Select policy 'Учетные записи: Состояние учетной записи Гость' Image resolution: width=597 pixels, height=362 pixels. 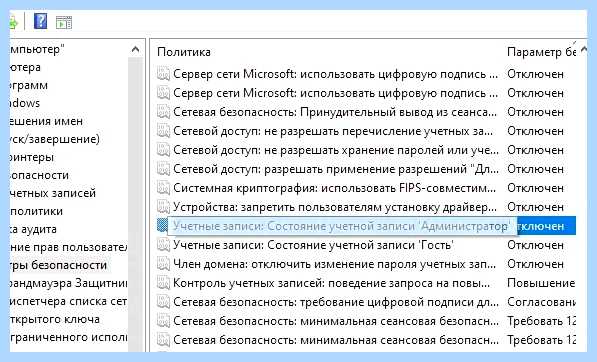click(x=313, y=245)
